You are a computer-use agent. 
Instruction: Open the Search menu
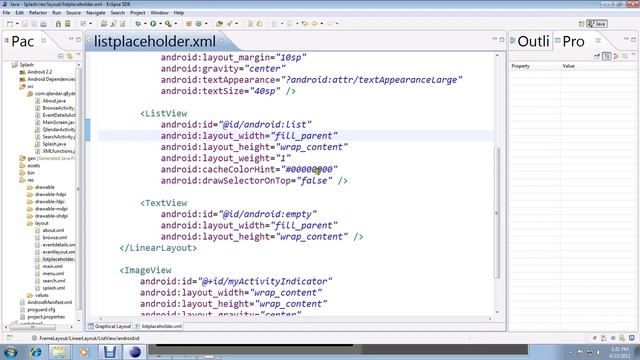pos(118,13)
